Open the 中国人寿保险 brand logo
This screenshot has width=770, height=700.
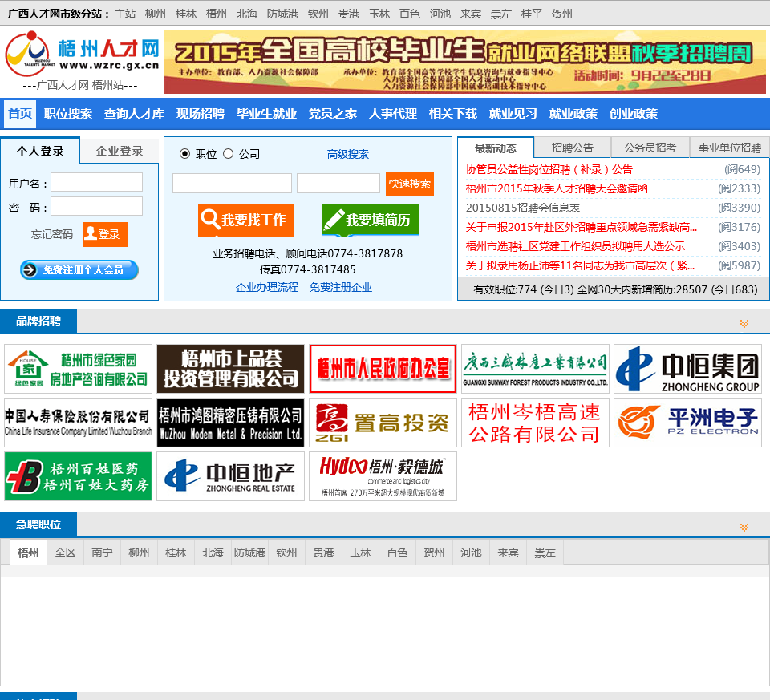(x=78, y=423)
